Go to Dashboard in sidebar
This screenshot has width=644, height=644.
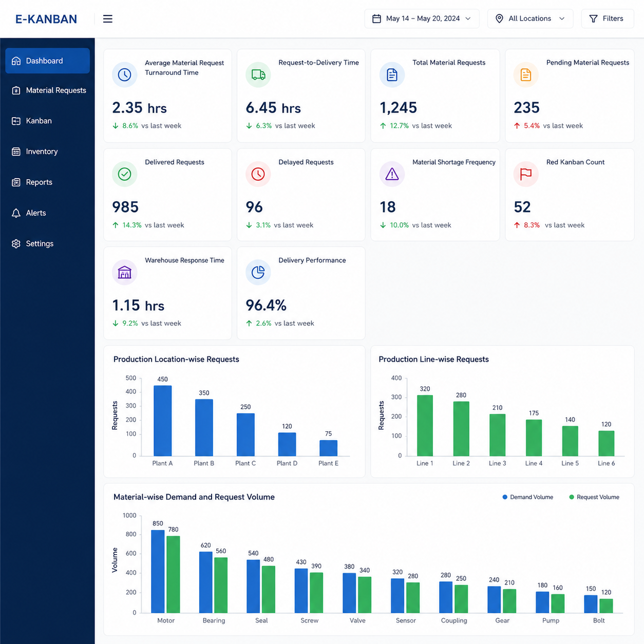click(48, 61)
